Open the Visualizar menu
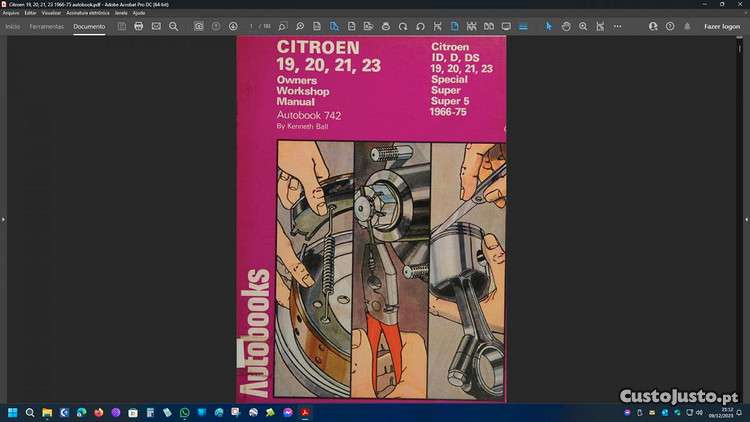This screenshot has width=750, height=422. [x=51, y=13]
